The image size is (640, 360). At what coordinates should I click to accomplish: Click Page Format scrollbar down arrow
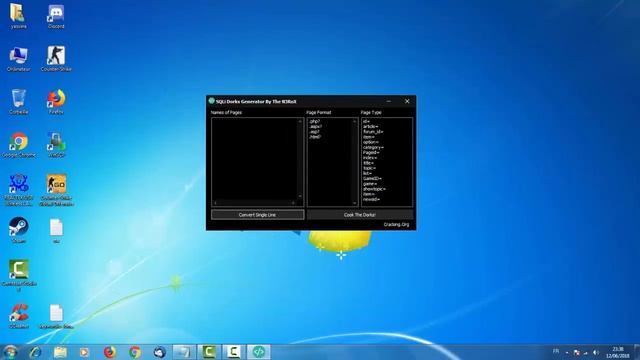pyautogui.click(x=354, y=203)
